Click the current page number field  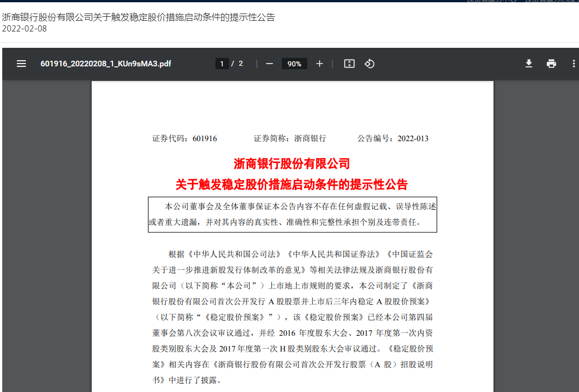222,64
